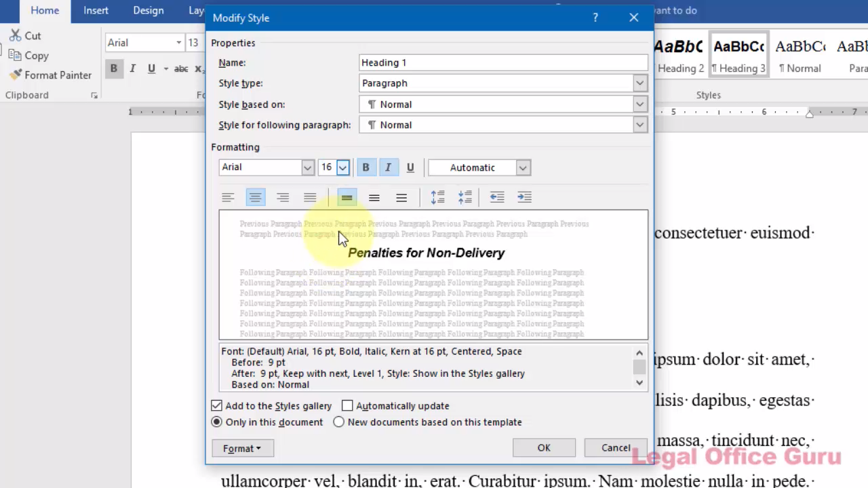This screenshot has height=488, width=868.
Task: Enable Automatically update checkbox
Action: pyautogui.click(x=347, y=405)
